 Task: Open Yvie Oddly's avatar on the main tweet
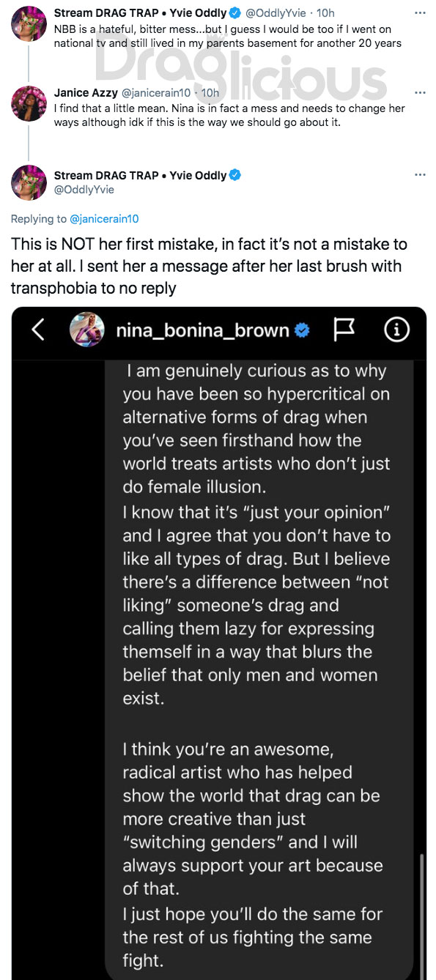pos(30,183)
